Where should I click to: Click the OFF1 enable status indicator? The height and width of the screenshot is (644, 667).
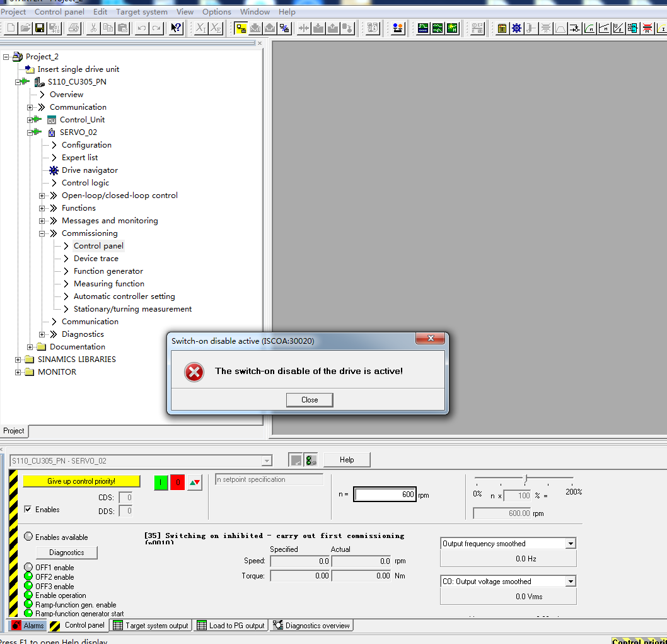click(x=28, y=568)
